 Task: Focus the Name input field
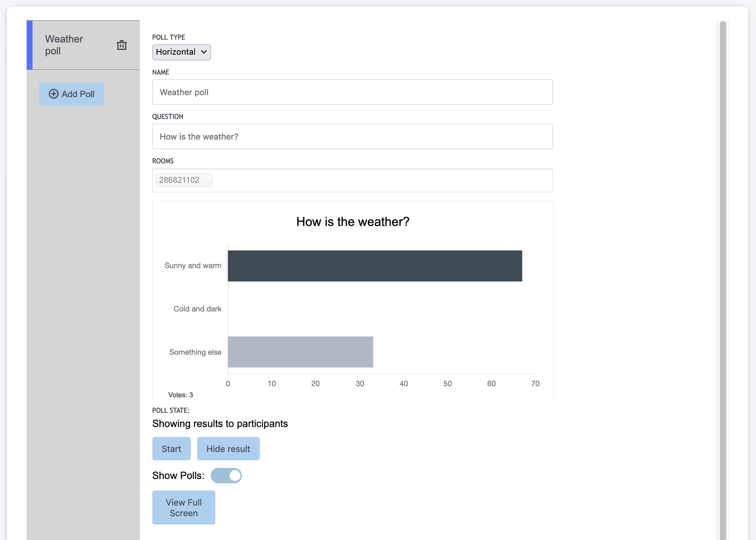[x=352, y=92]
